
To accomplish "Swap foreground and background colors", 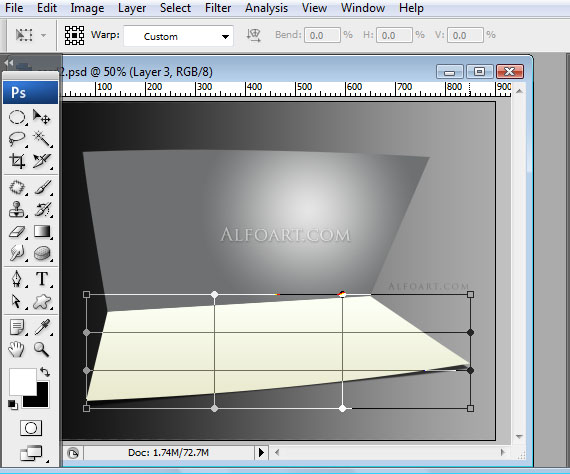I will [x=45, y=372].
